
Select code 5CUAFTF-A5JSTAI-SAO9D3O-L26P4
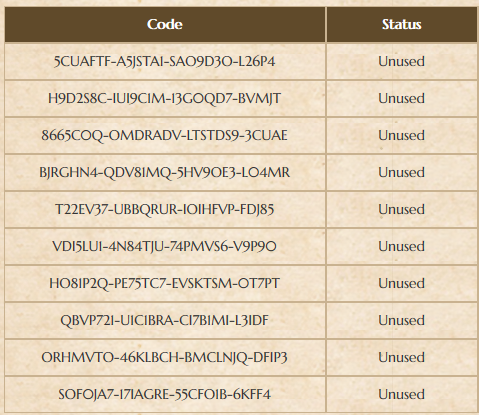point(165,62)
